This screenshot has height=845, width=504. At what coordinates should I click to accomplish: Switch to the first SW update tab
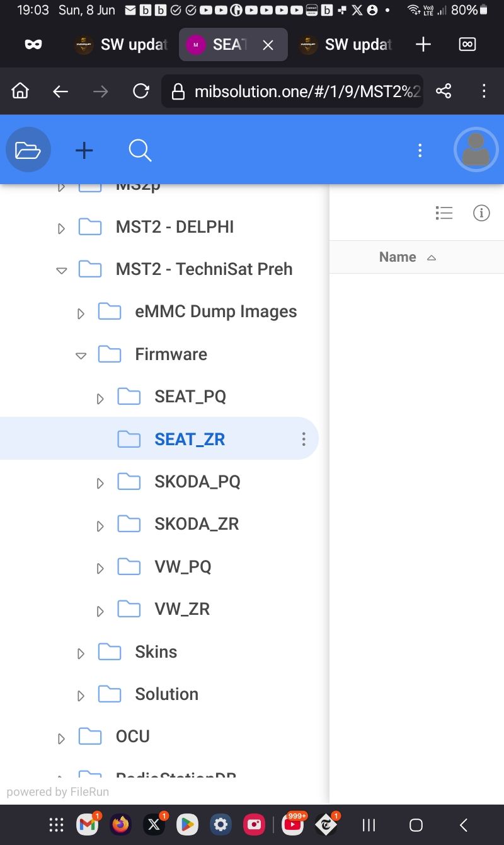click(x=121, y=45)
